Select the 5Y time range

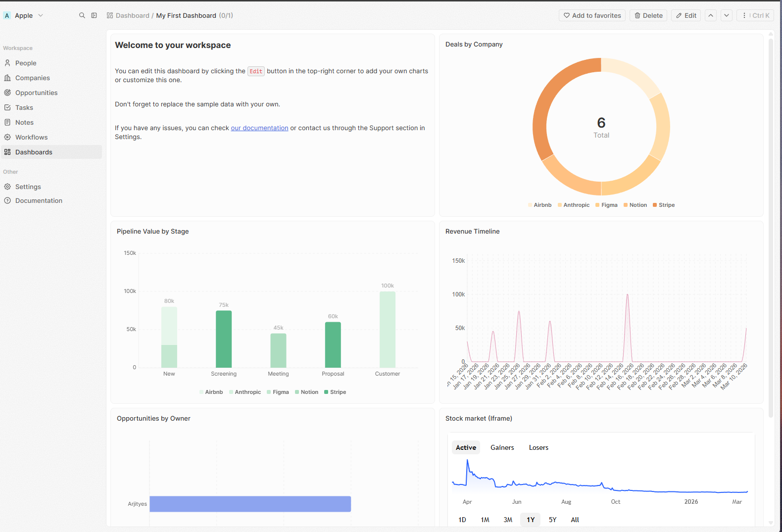552,520
